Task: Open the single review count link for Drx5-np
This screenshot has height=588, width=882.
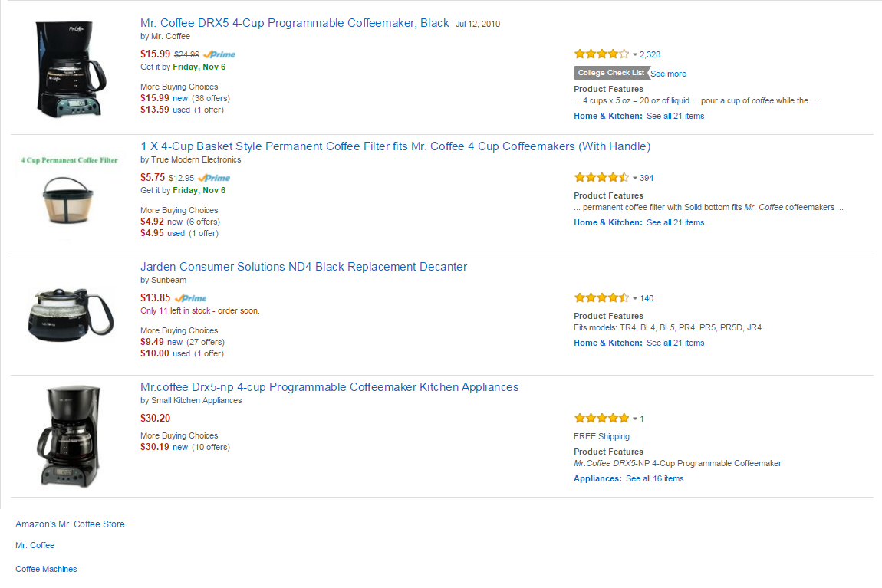Action: coord(642,419)
